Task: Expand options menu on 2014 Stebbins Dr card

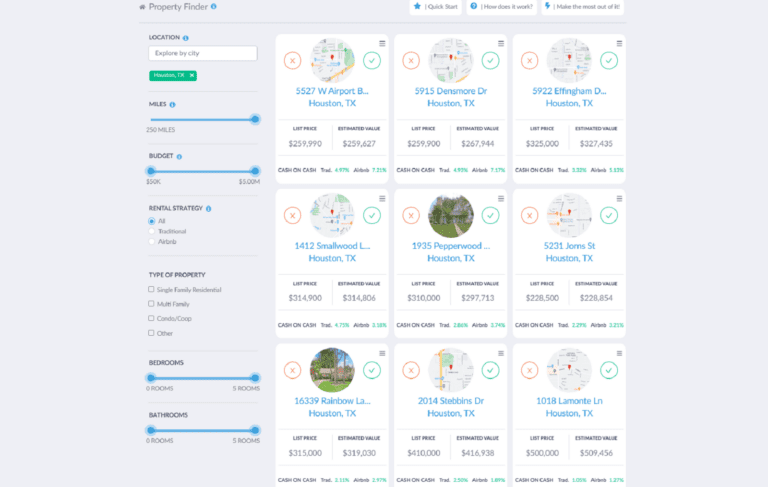Action: coord(501,353)
